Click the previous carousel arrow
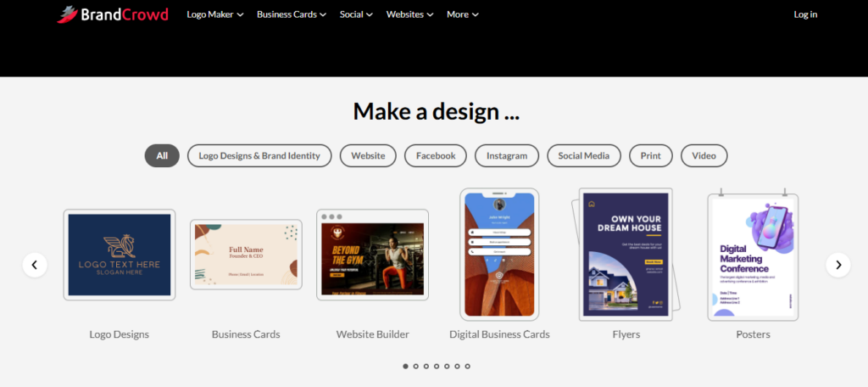Screen dimensions: 868x387 [35, 265]
